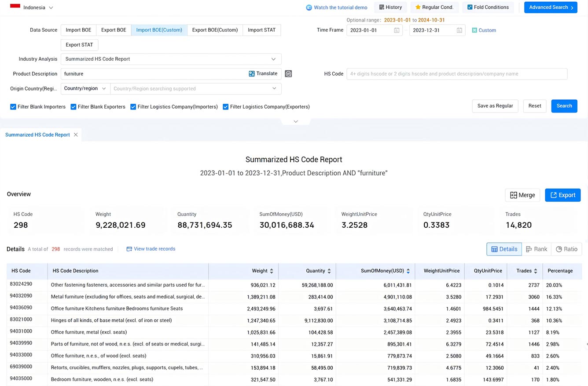Close the Summarized HS Code Report tab
The height and width of the screenshot is (386, 588).
[x=76, y=135]
